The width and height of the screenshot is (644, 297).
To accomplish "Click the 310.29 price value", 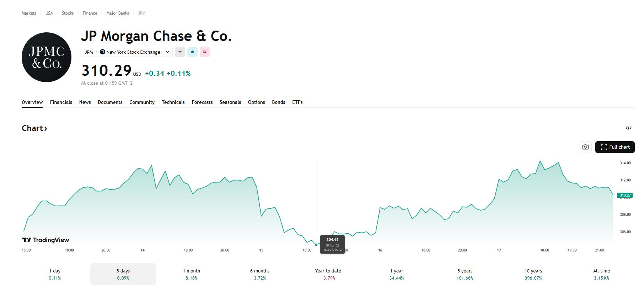I will pos(107,70).
